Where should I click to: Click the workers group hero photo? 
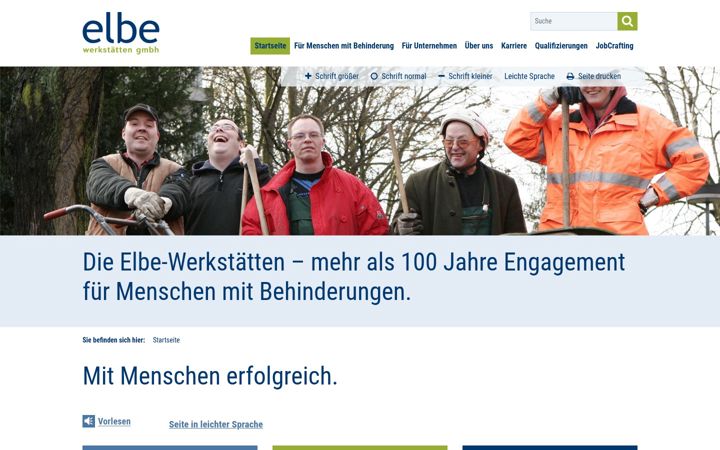pyautogui.click(x=360, y=151)
